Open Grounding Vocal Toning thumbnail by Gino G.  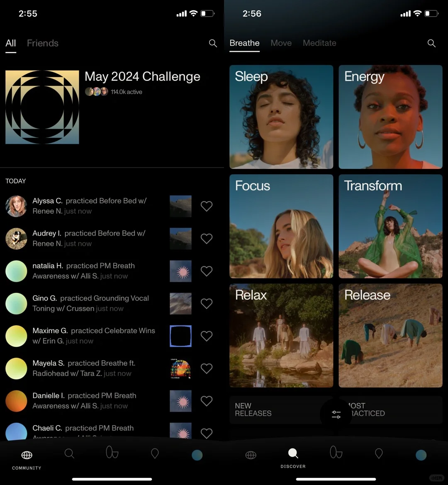[180, 303]
